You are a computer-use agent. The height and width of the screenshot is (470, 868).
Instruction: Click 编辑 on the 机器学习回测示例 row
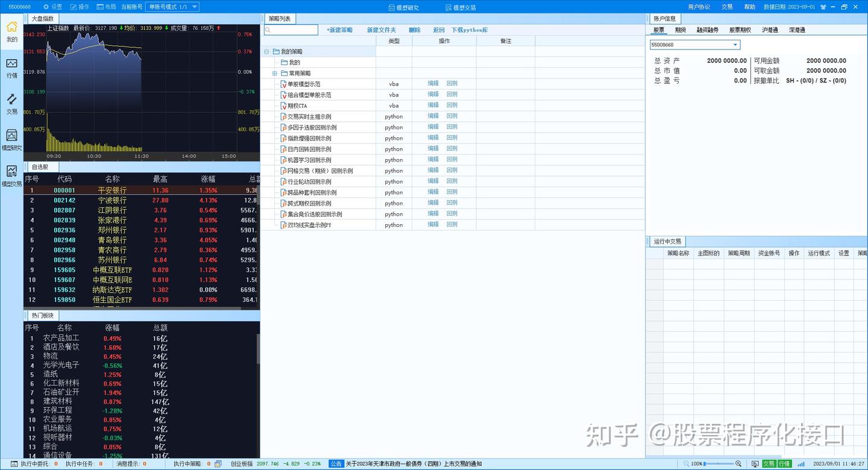(x=432, y=160)
